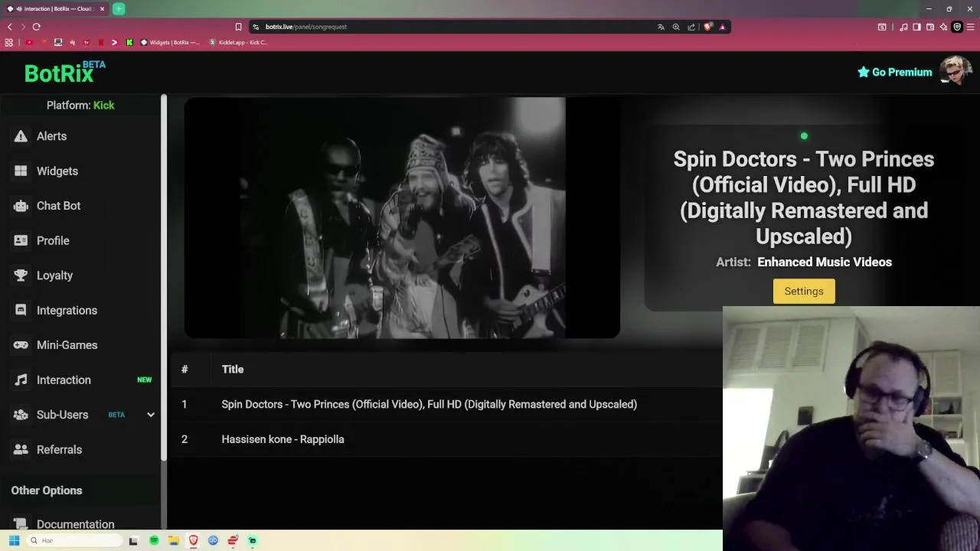Click the Profile card icon
The height and width of the screenshot is (551, 980).
click(21, 240)
